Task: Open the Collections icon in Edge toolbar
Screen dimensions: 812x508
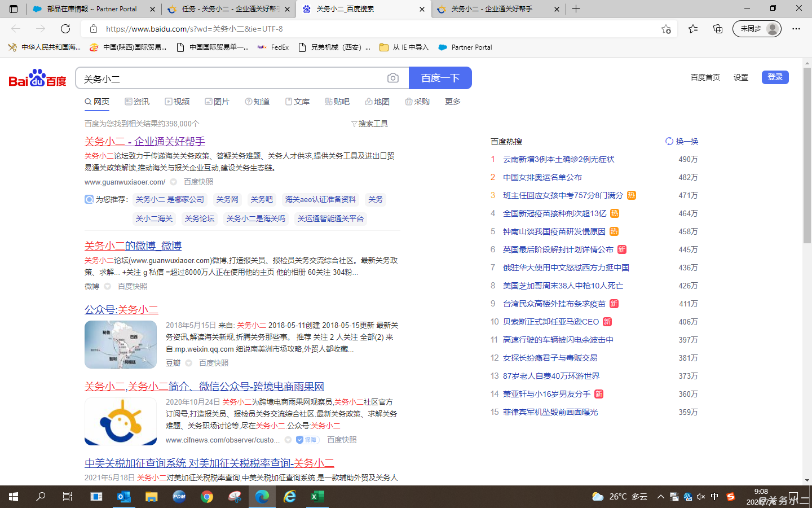Action: [x=718, y=29]
